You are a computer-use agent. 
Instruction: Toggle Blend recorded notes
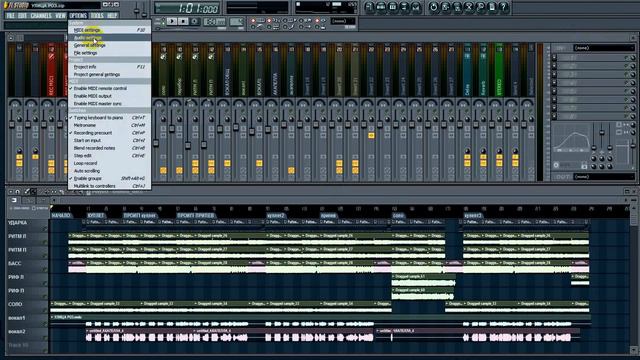(109, 148)
